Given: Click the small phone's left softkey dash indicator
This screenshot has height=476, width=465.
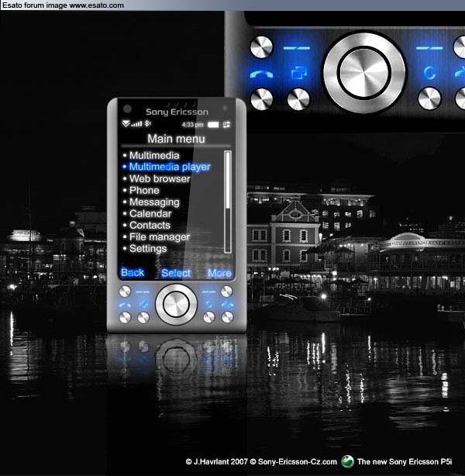Looking at the screenshot, I should click(x=143, y=292).
